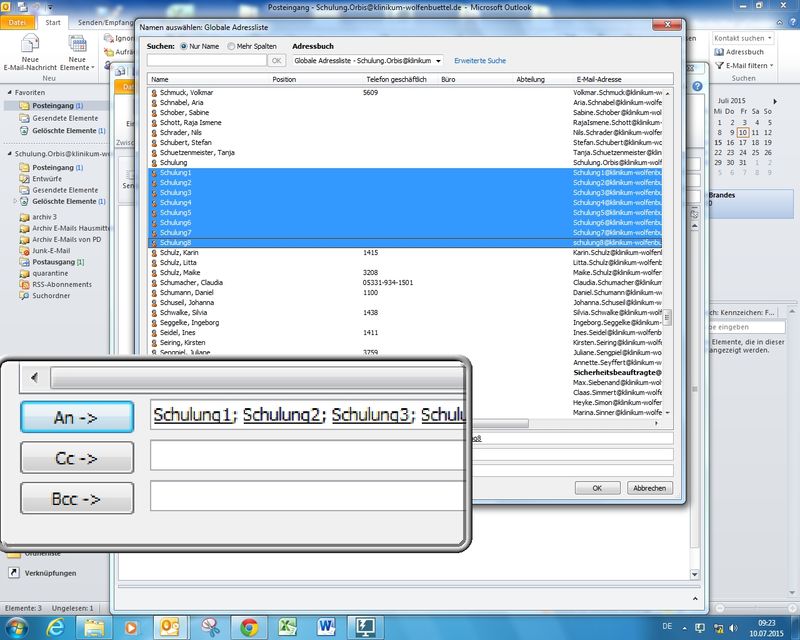
Task: Open the Adressbuch Globale Adressliste dropdown
Action: (x=367, y=61)
